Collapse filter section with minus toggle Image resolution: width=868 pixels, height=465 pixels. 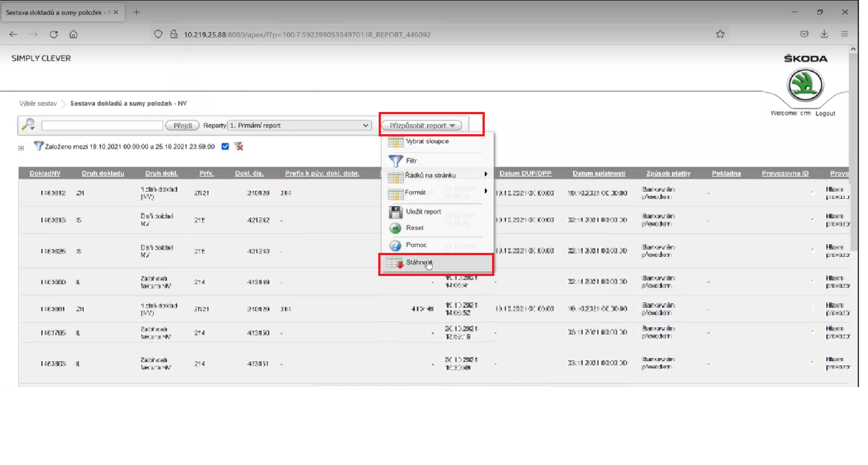(21, 148)
